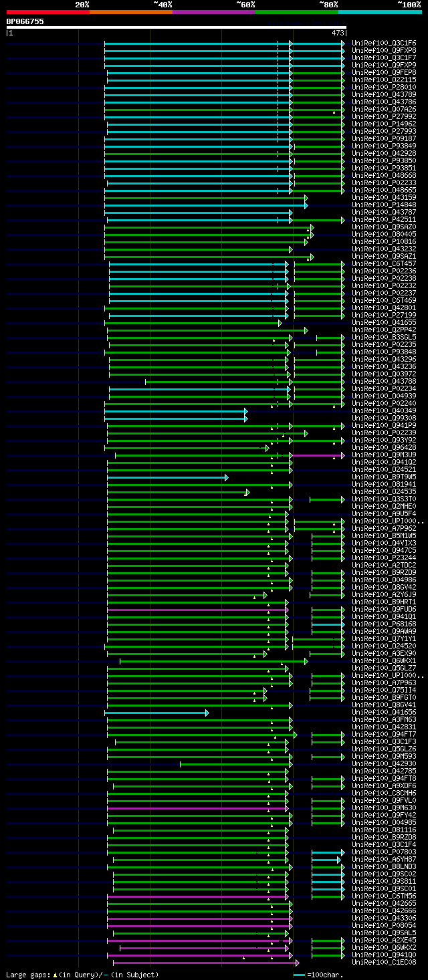Select the UniRef100_Q9M3U9 label

pos(384,455)
